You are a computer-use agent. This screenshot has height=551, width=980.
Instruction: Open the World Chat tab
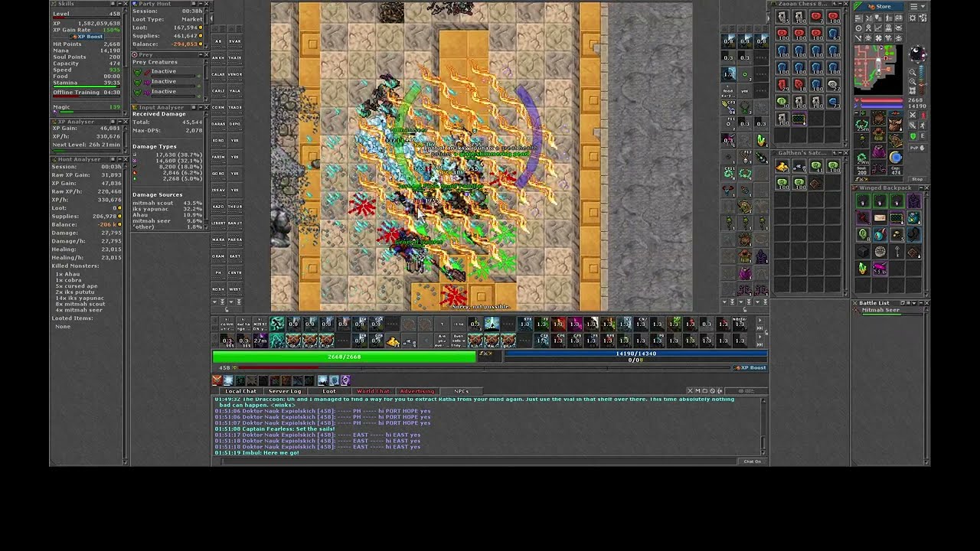(373, 391)
